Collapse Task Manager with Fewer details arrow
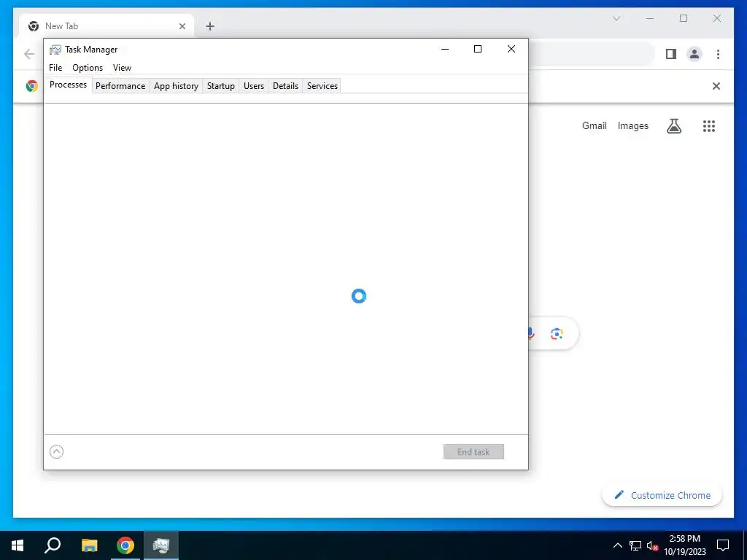Viewport: 747px width, 560px height. coord(56,451)
